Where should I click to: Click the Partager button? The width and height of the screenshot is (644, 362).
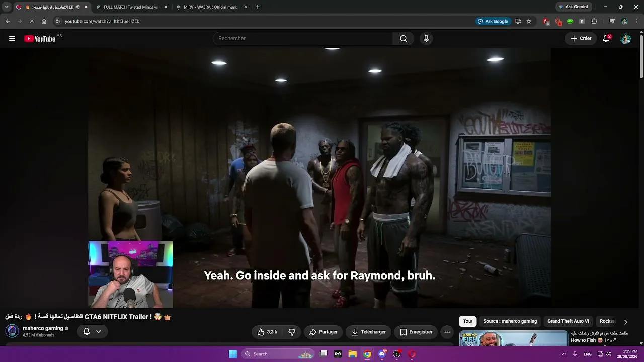(x=323, y=332)
